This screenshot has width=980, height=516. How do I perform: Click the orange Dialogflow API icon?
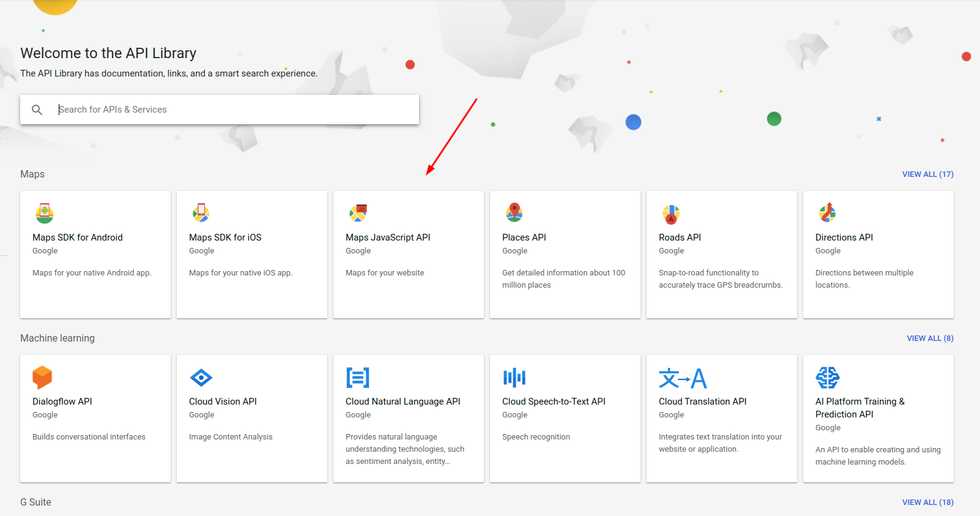(42, 378)
